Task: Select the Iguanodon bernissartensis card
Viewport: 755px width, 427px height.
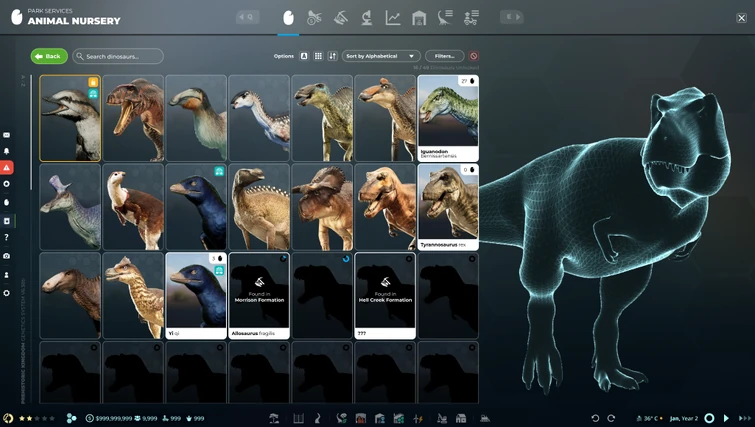Action: (448, 118)
